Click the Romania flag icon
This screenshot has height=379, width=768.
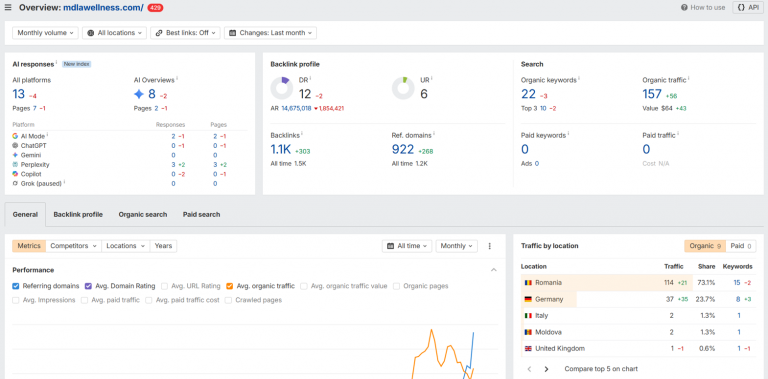point(528,283)
